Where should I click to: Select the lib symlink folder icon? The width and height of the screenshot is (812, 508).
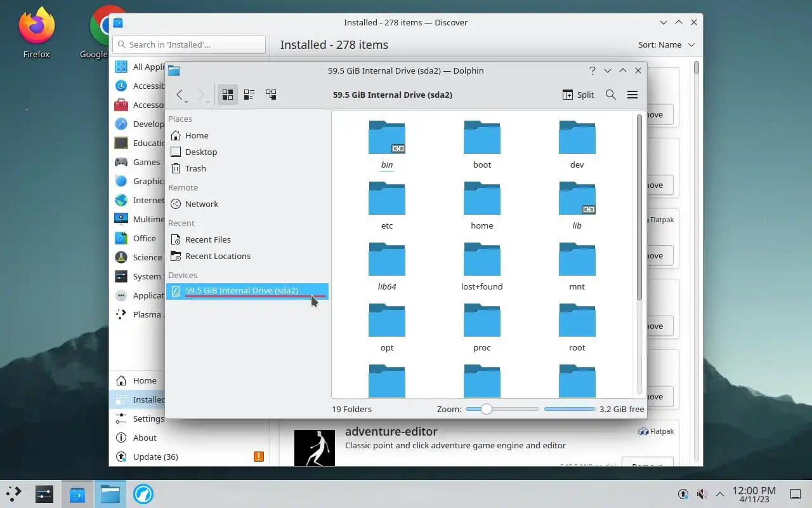coord(577,198)
